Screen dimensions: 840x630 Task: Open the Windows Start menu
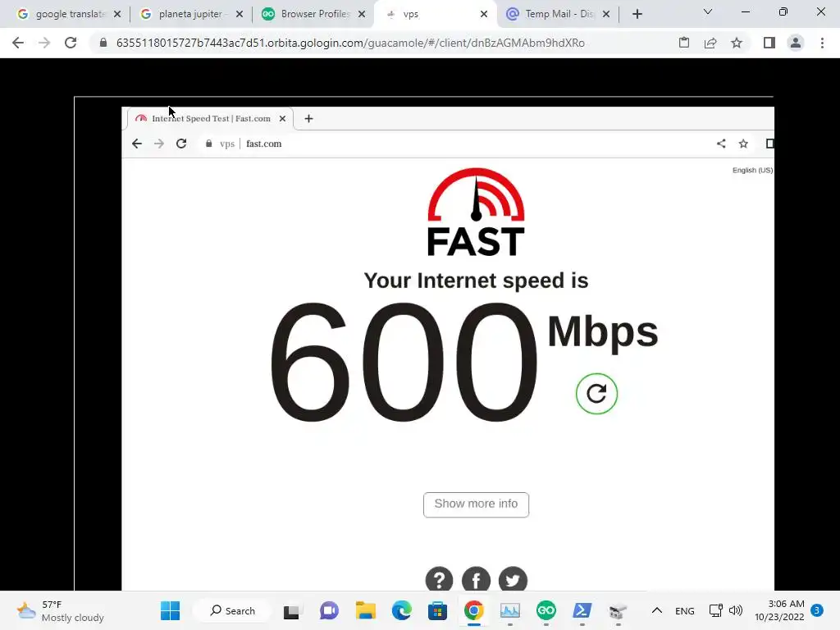[x=171, y=610]
